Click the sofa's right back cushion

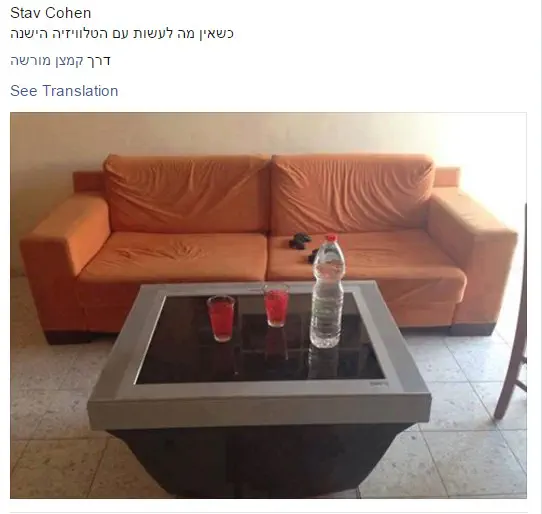click(x=352, y=193)
